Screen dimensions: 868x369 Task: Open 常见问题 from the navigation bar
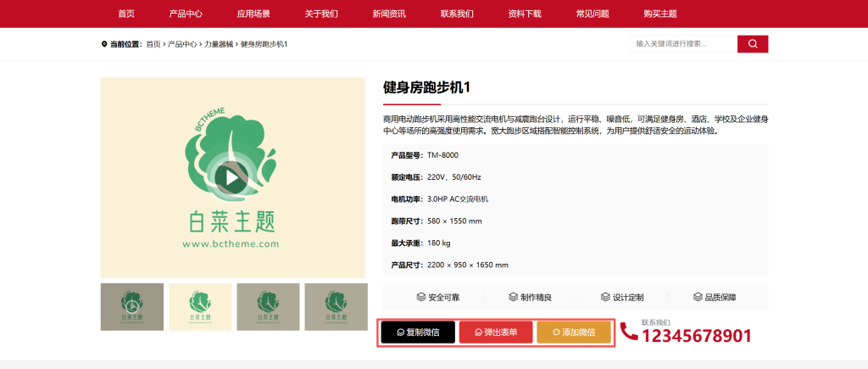click(x=593, y=14)
